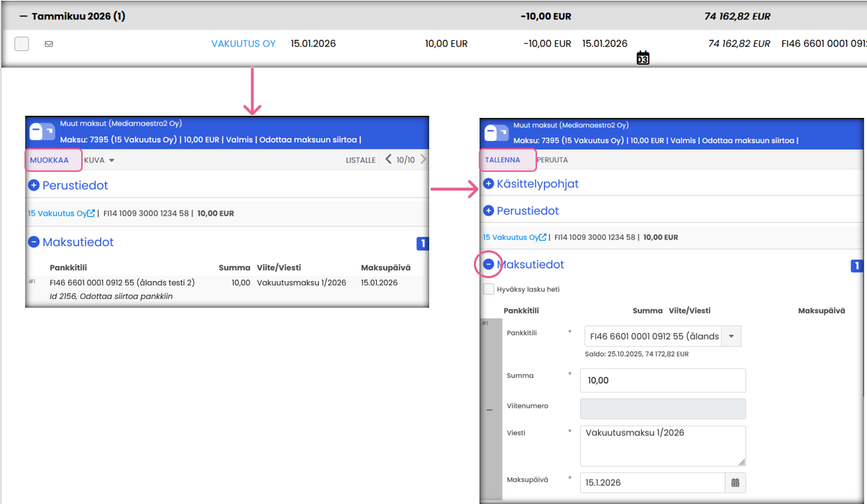
Task: Select the Vakuutus Oy payment row checkbox
Action: pyautogui.click(x=22, y=44)
